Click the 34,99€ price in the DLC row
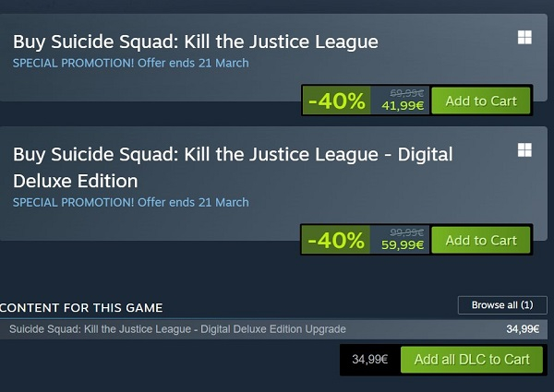The width and height of the screenshot is (554, 392). (x=524, y=329)
